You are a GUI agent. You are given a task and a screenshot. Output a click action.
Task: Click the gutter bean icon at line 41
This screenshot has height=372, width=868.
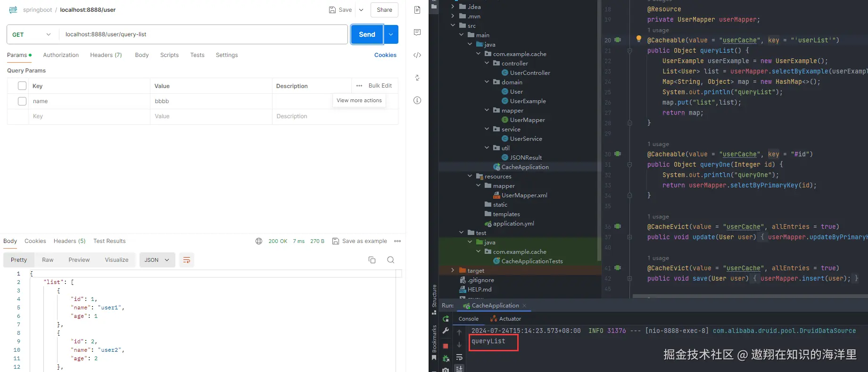[x=618, y=268]
